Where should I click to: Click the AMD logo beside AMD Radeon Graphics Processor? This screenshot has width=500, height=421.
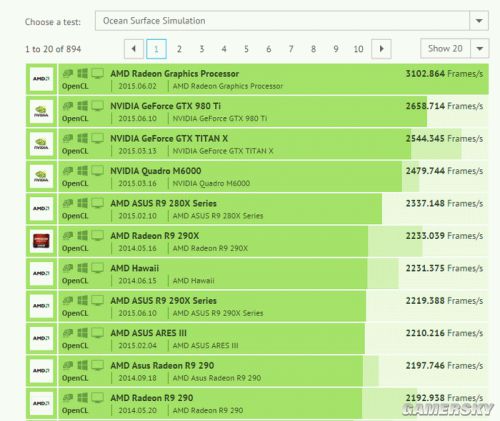pyautogui.click(x=41, y=79)
